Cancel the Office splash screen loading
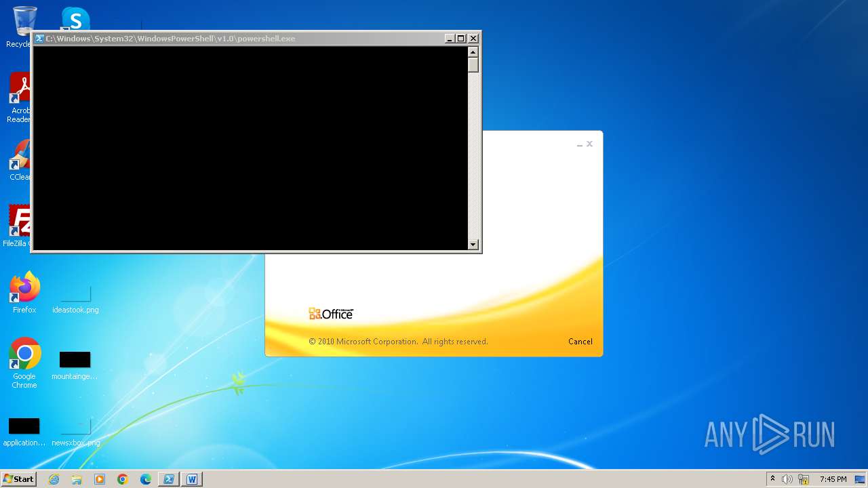 tap(580, 342)
